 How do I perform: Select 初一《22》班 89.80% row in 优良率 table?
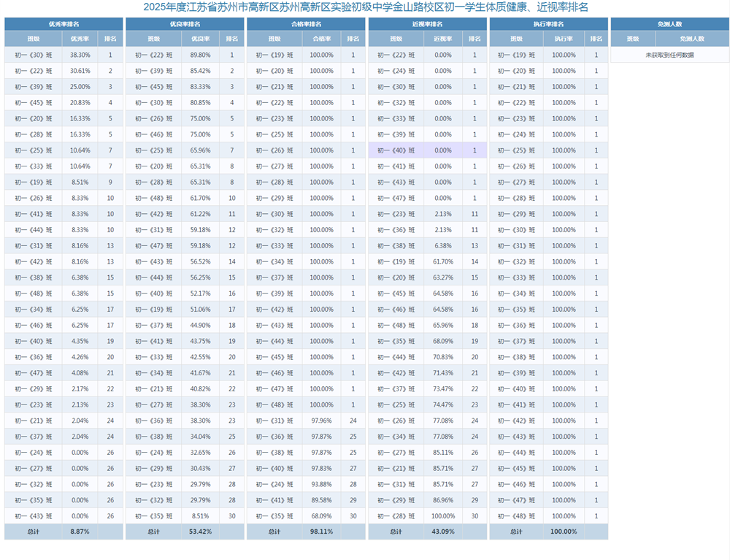(185, 55)
